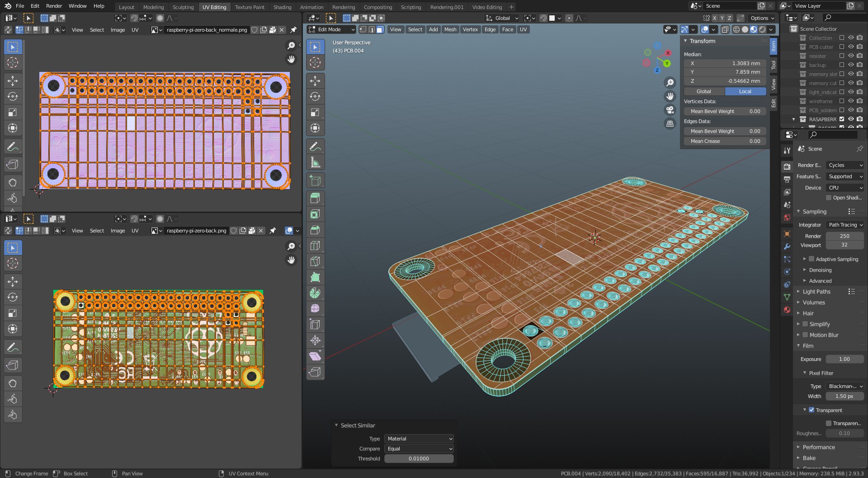Screen dimensions: 868x478
Task: Hide the PCB cutter collection in viewport
Action: 851,47
